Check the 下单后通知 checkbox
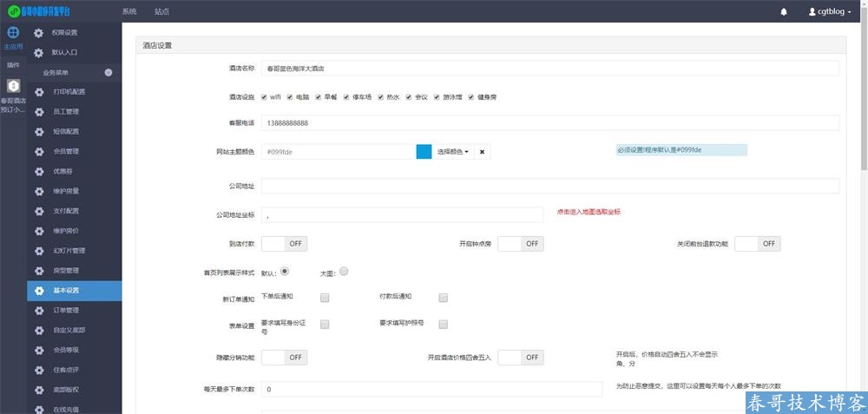868x414 pixels. [325, 298]
